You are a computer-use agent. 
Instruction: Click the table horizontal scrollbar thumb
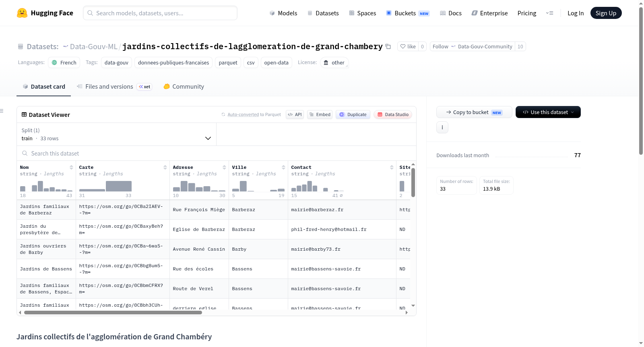click(x=113, y=312)
